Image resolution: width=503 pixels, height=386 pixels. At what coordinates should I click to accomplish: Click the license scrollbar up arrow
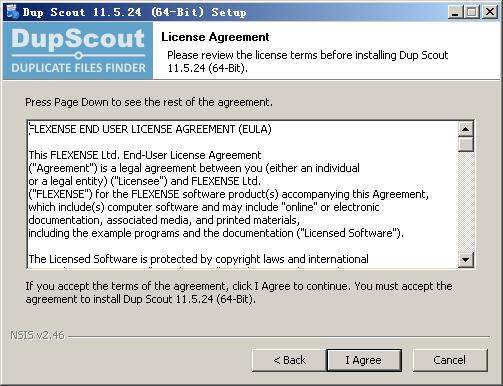pos(466,129)
